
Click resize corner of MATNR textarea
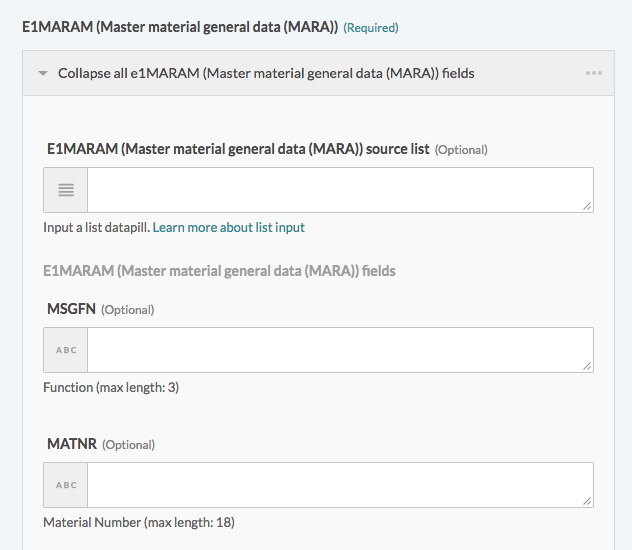coord(587,501)
